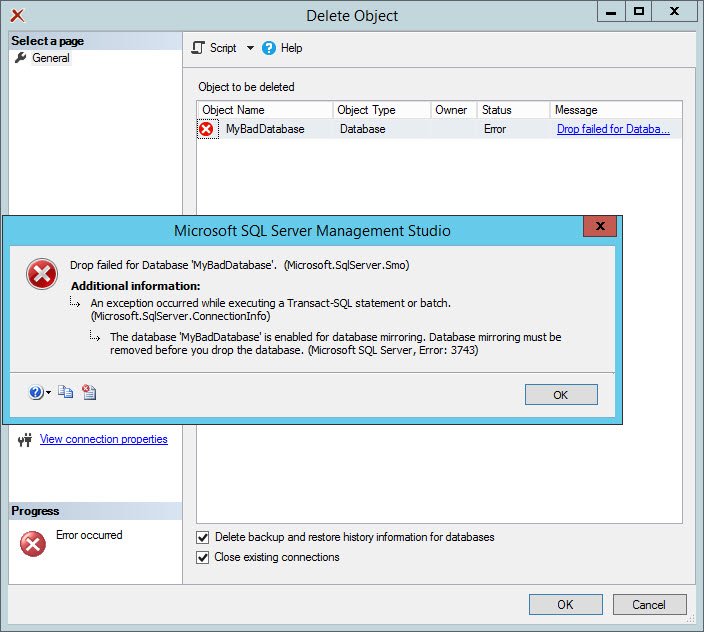Select the General page
Screen dimensions: 704x632
click(51, 58)
